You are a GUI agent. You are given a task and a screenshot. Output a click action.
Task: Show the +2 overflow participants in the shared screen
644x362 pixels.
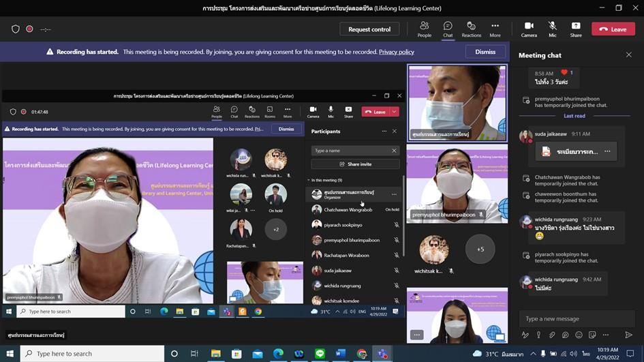275,230
